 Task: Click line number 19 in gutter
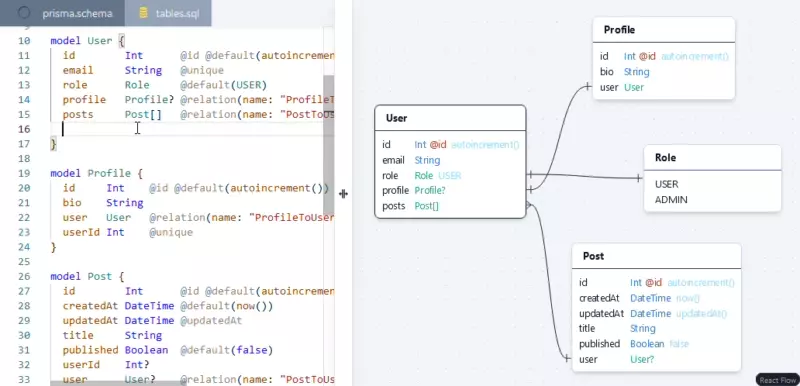tap(24, 173)
